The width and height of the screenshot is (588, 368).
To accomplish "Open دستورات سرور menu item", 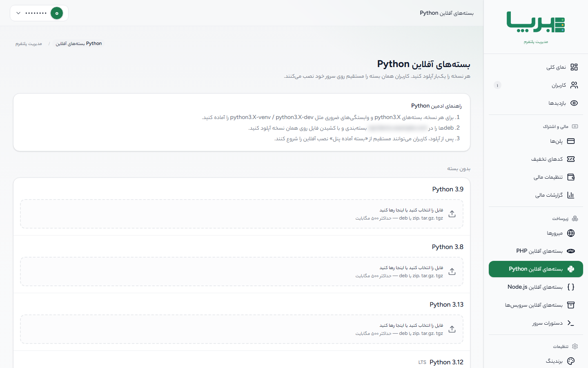I will coord(536,323).
